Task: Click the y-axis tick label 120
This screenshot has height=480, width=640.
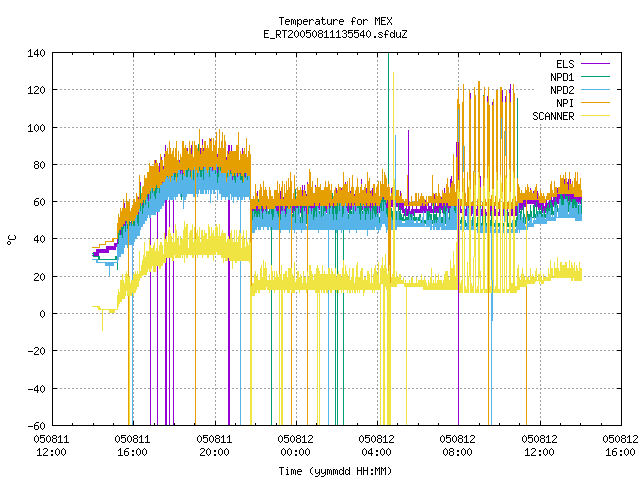Action: [36, 90]
